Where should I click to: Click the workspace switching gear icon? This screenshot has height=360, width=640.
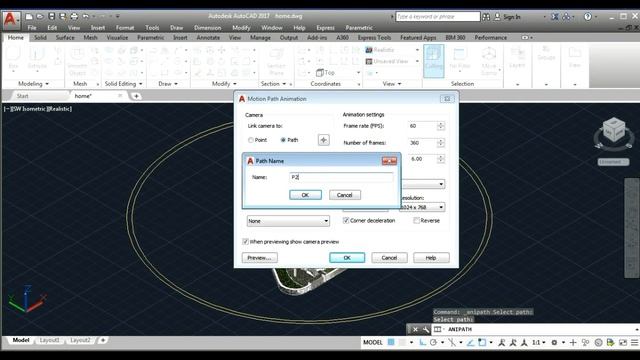coord(554,342)
